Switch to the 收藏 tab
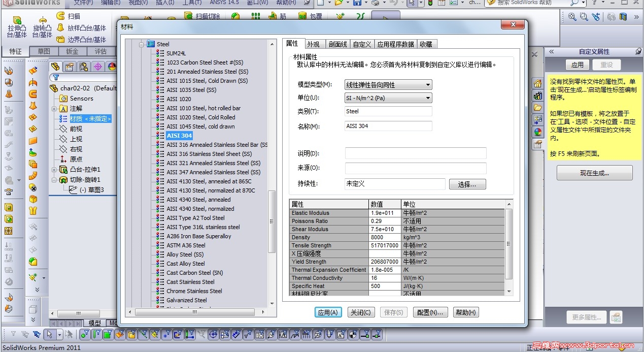Image resolution: width=644 pixels, height=352 pixels. click(x=426, y=44)
